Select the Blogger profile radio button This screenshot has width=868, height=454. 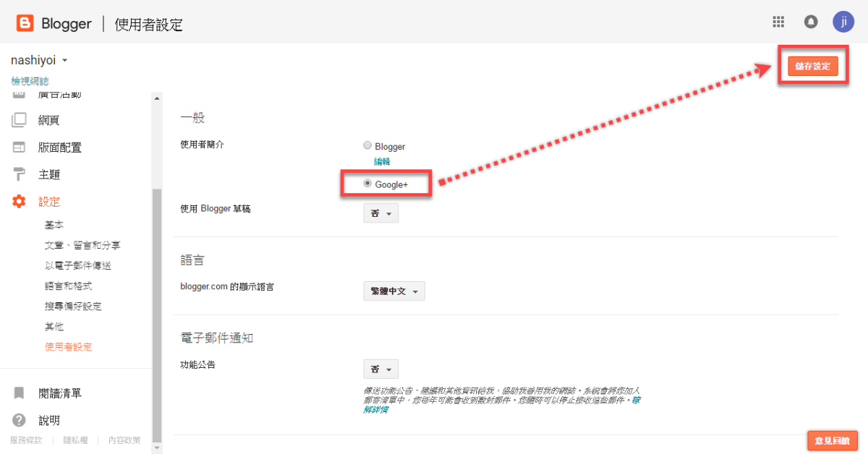click(367, 145)
